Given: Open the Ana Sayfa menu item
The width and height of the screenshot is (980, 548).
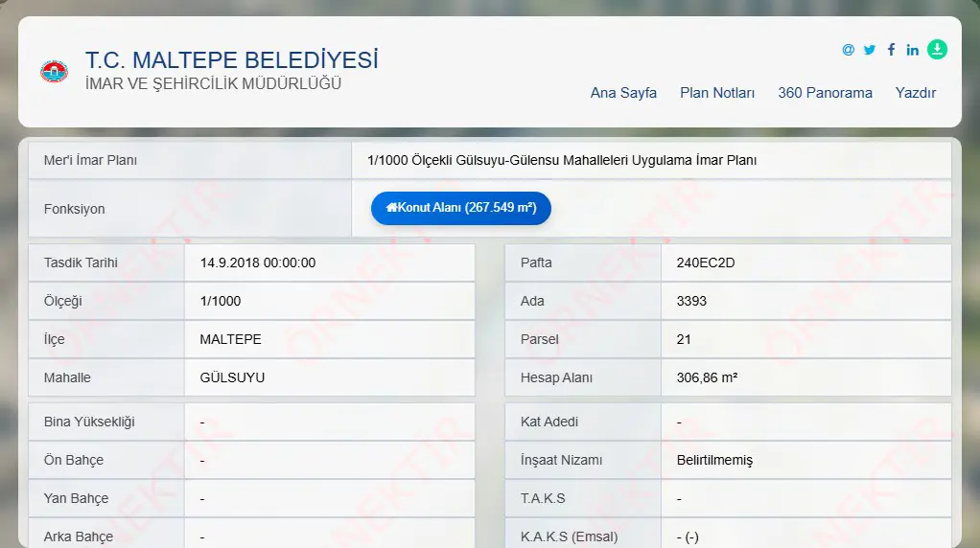Looking at the screenshot, I should point(623,93).
